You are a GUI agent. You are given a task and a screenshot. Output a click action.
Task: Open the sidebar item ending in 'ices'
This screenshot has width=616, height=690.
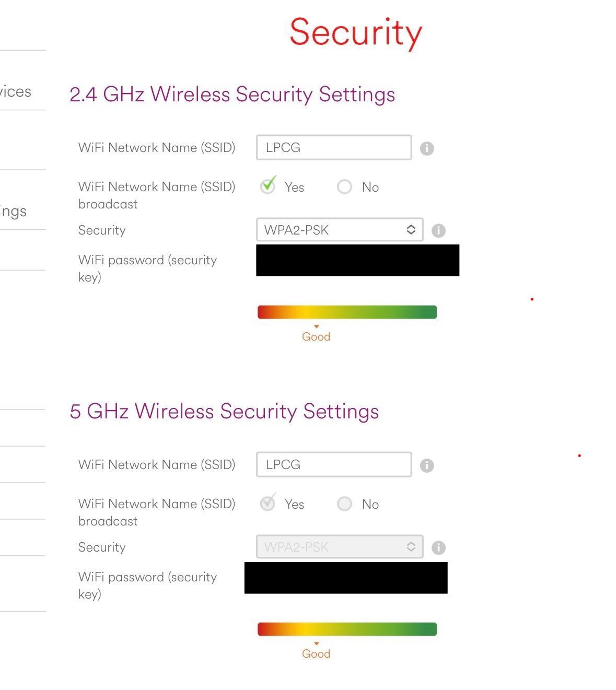(x=16, y=91)
